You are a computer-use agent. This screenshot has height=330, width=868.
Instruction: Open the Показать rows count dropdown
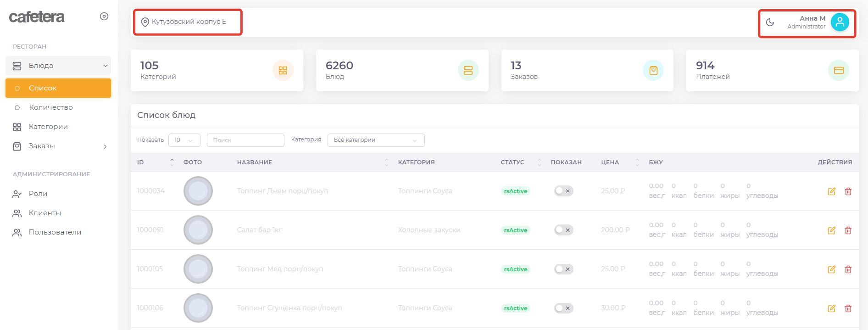click(184, 140)
